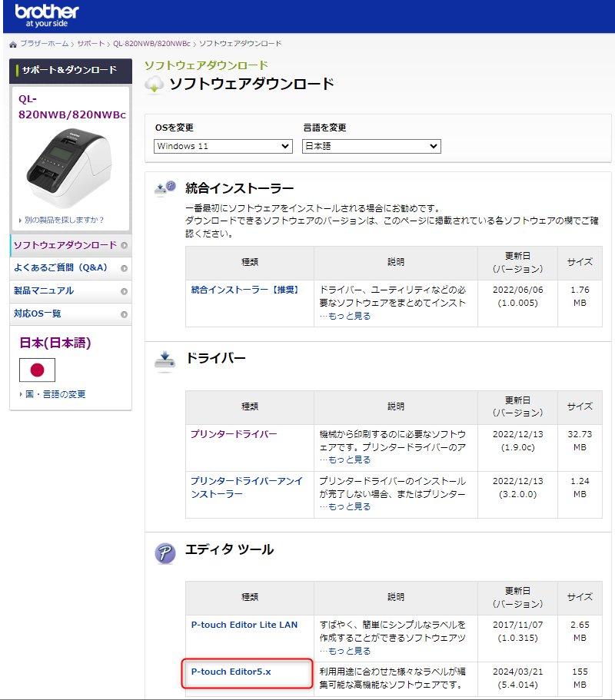Screen dimensions: 615x700
Task: Click the QL-820NWB printer product image
Action: pos(69,168)
